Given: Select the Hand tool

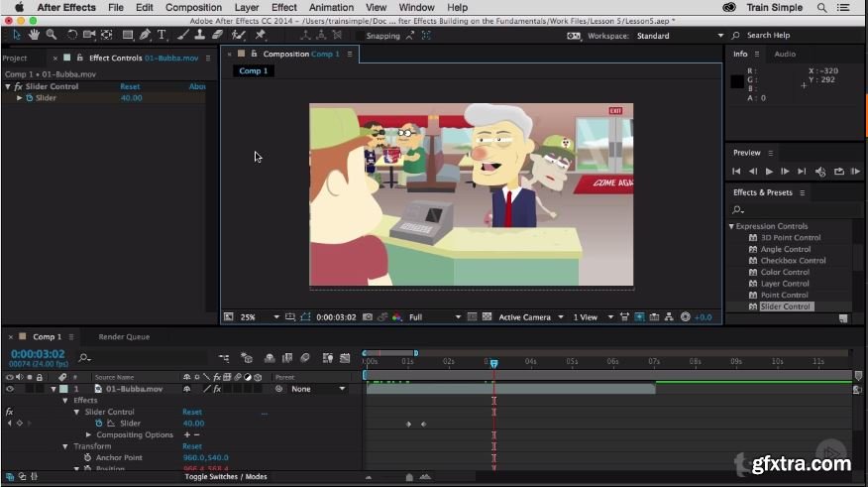Looking at the screenshot, I should tap(34, 35).
